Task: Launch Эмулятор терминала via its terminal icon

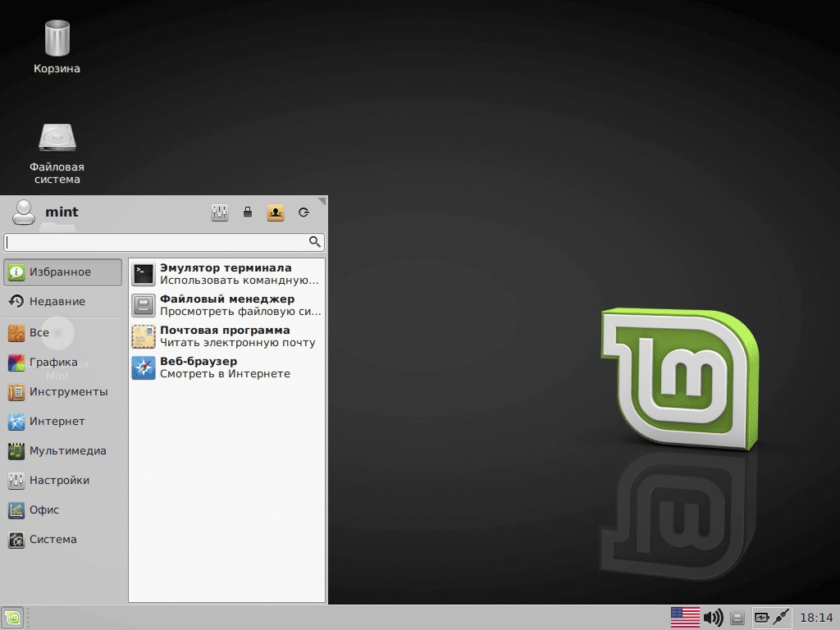Action: [144, 274]
